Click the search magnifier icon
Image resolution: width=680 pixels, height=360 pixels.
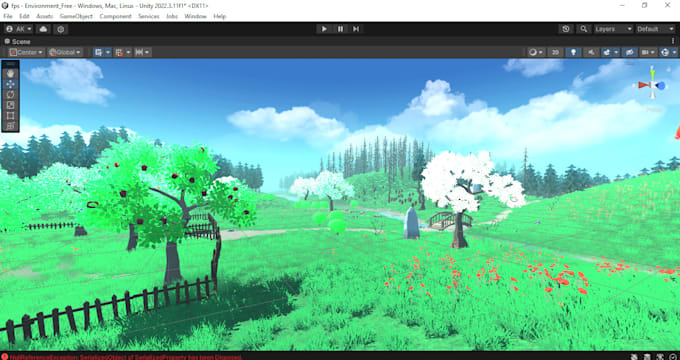(x=584, y=29)
